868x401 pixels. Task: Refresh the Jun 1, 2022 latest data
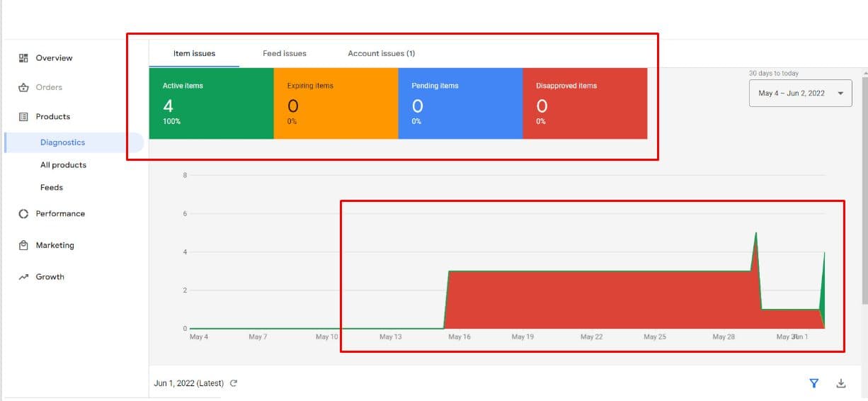tap(234, 383)
